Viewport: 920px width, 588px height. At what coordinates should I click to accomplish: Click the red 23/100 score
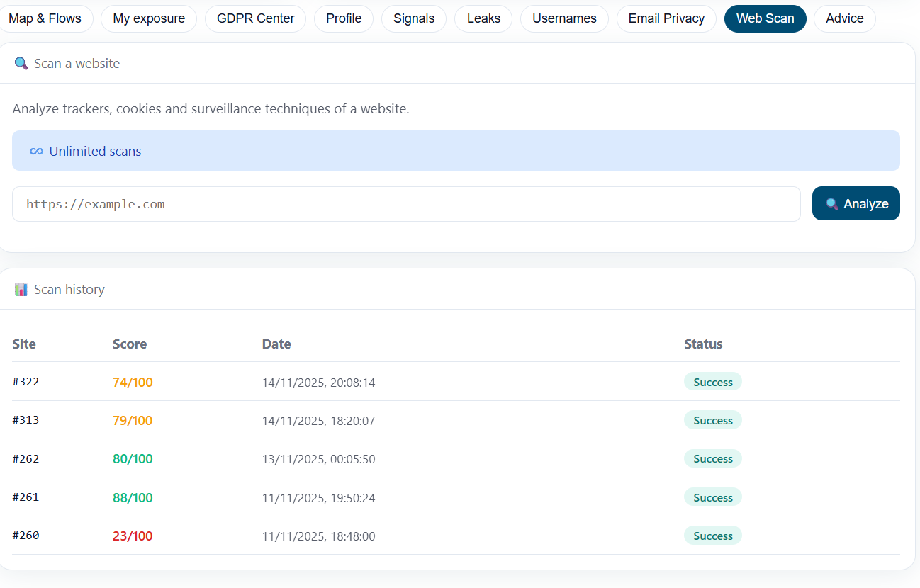click(133, 536)
